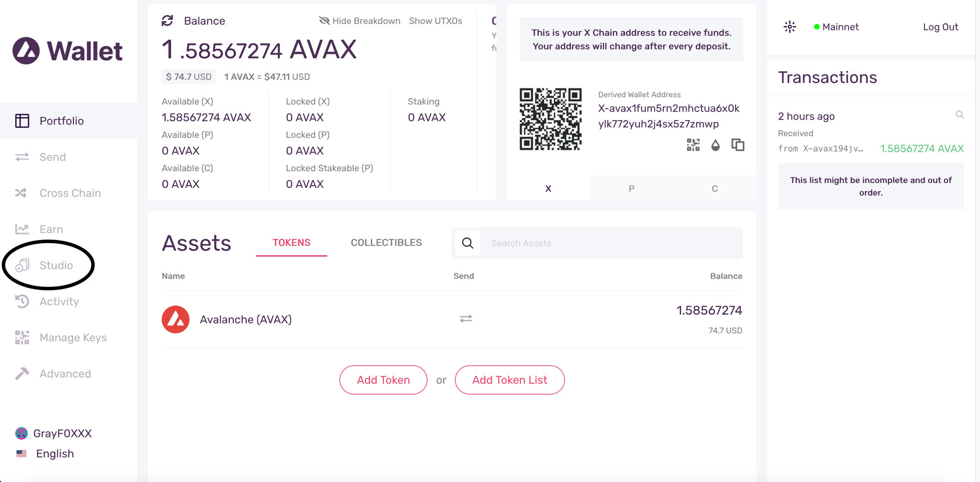
Task: Click the wallet address QR code image
Action: [x=551, y=119]
